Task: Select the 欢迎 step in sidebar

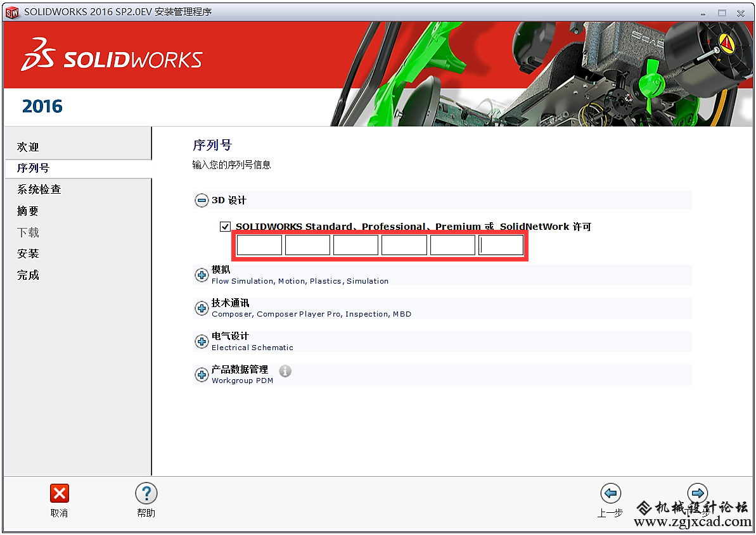Action: [28, 147]
